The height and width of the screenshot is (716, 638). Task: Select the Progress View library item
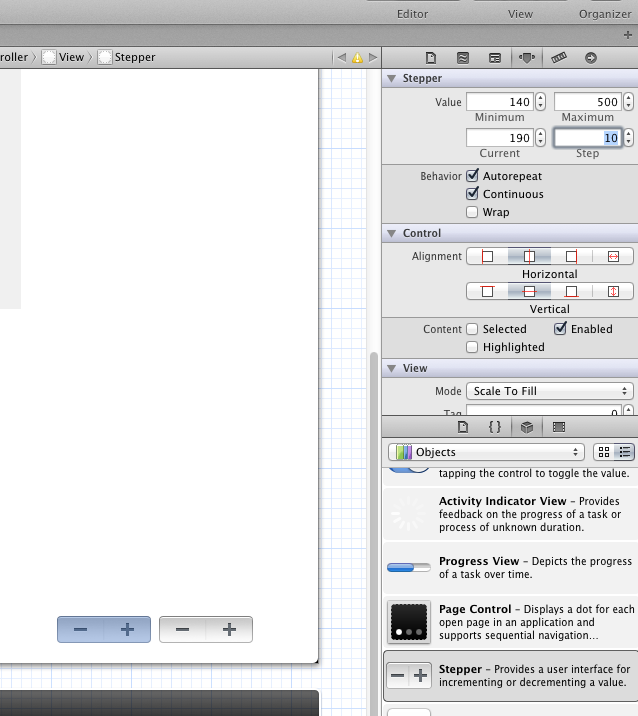[x=511, y=568]
